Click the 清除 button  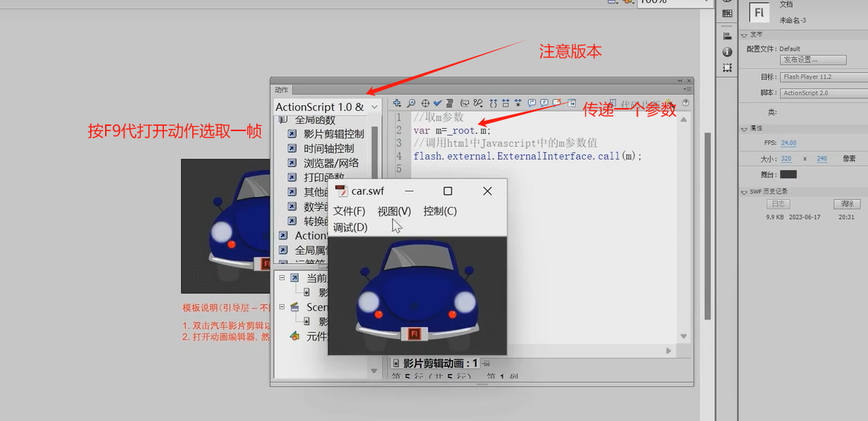pos(846,204)
